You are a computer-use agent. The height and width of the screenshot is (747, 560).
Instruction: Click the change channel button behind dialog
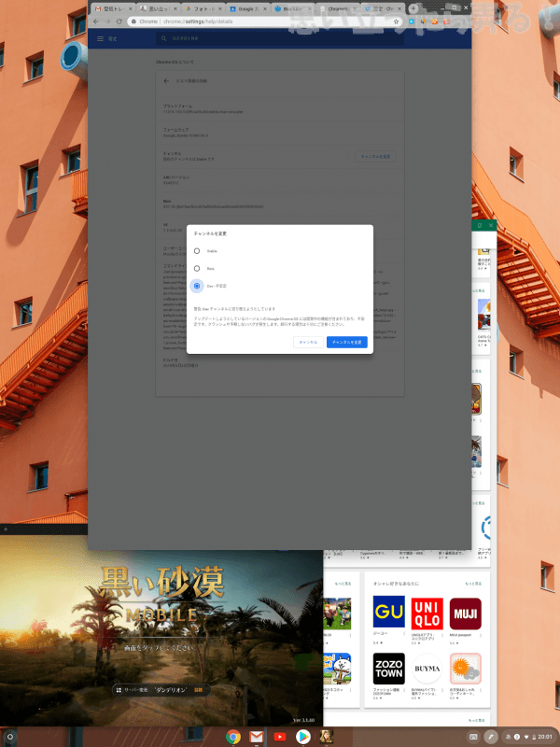(376, 156)
